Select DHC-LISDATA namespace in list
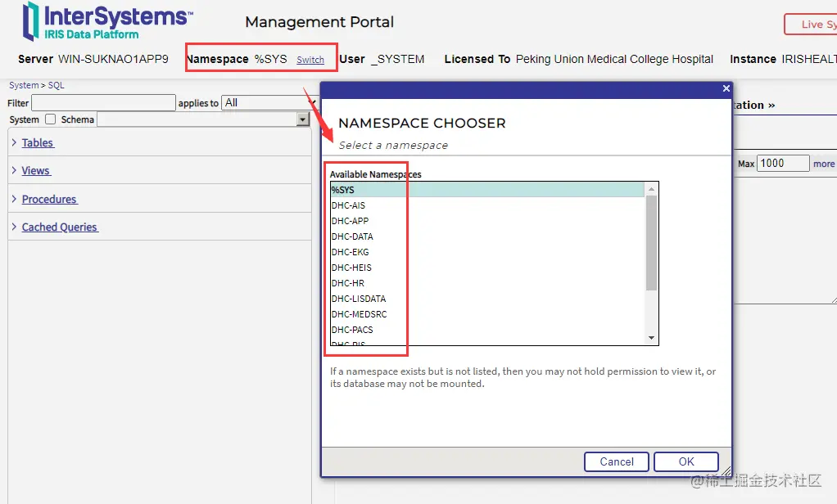Screen dimensions: 837x504 (487, 299)
